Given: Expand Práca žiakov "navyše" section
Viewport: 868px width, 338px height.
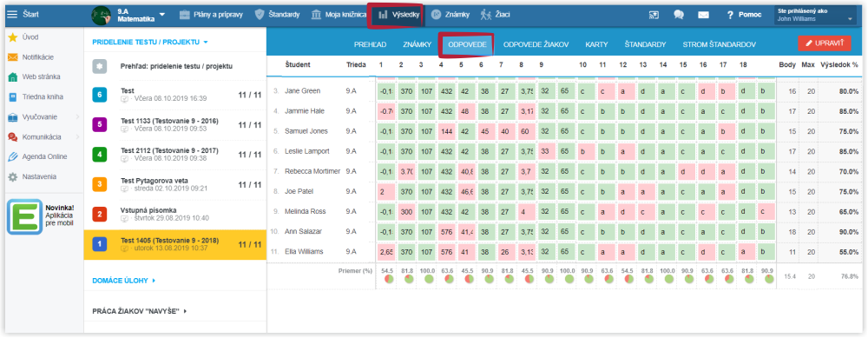Looking at the screenshot, I should point(139,311).
